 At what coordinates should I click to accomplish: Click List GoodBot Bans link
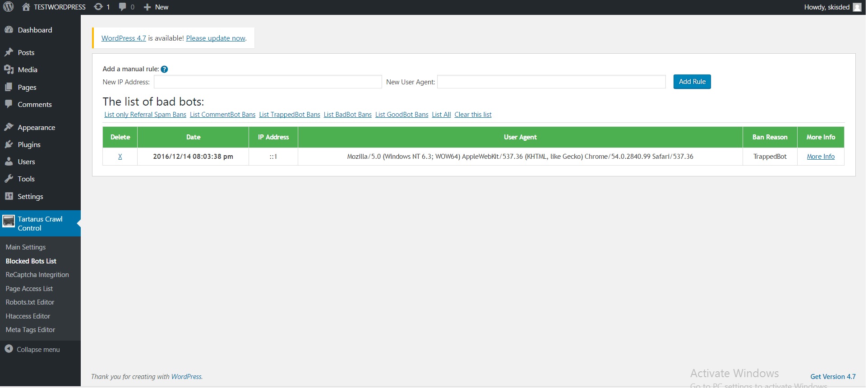click(x=402, y=115)
